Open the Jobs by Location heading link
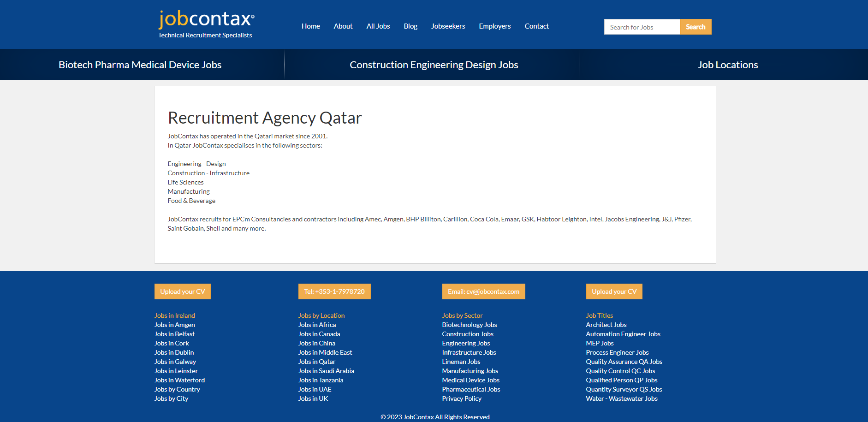 pyautogui.click(x=321, y=315)
